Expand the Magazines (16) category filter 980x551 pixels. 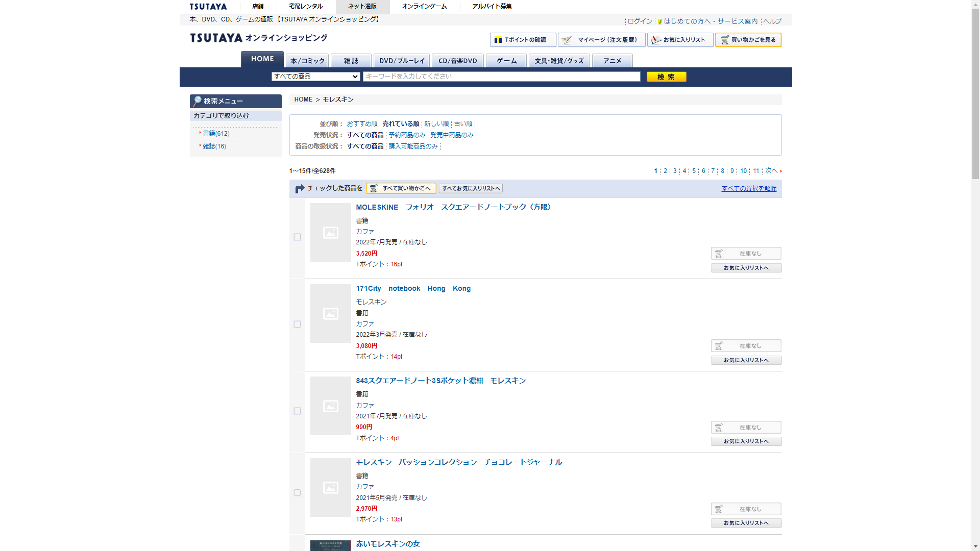214,146
